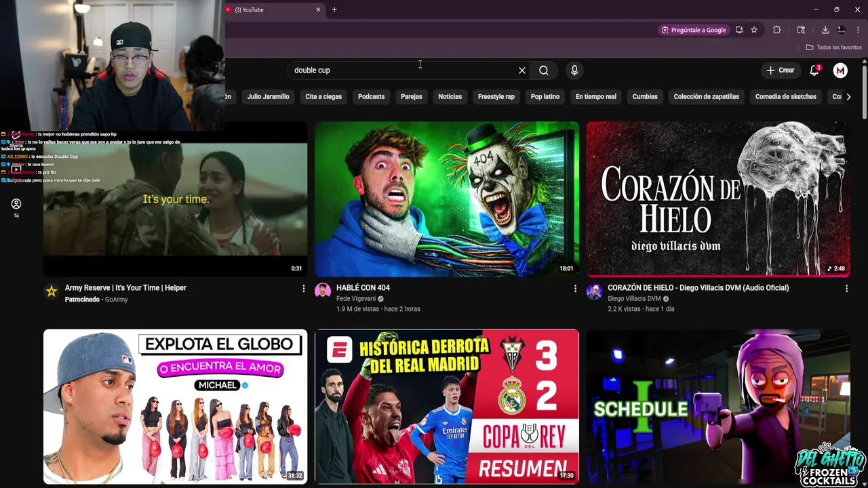Activate voice search microphone icon

[x=574, y=70]
